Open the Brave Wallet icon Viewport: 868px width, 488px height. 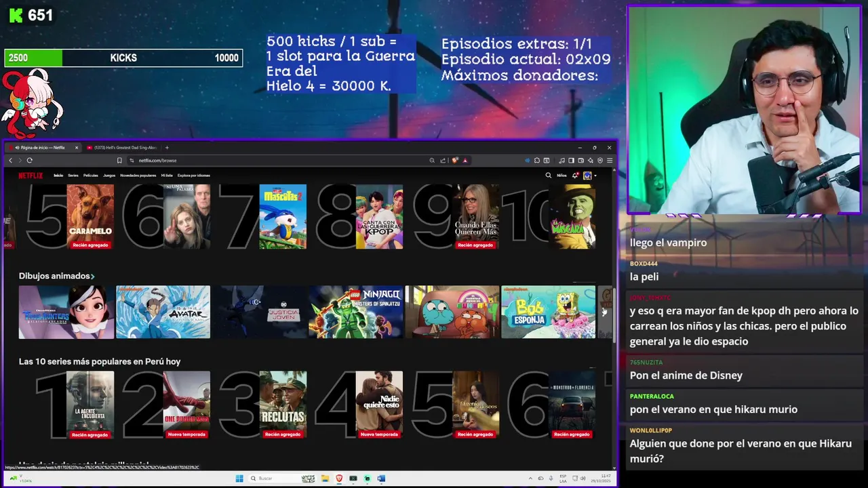click(581, 161)
